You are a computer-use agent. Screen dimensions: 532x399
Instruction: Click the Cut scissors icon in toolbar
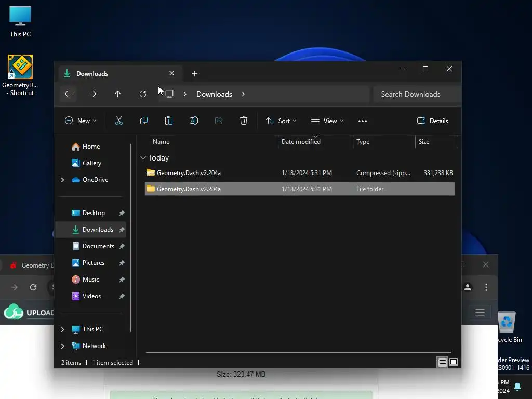coord(119,121)
